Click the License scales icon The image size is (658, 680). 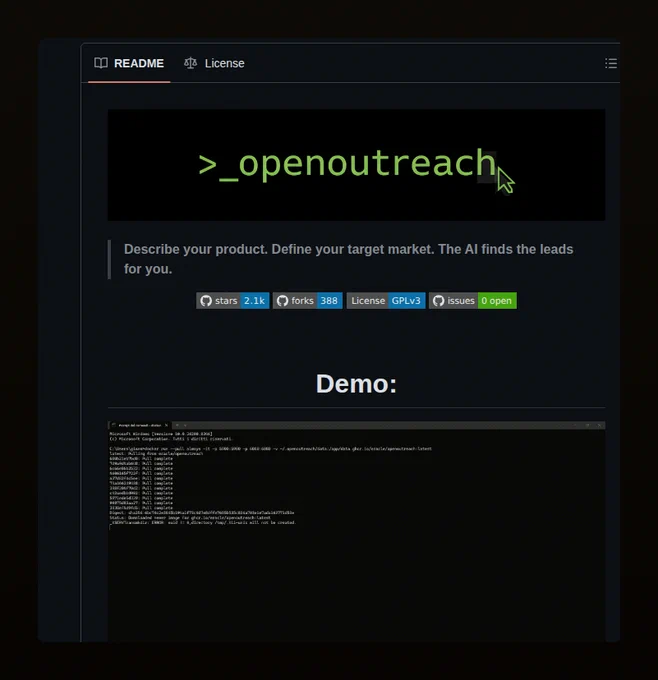190,63
